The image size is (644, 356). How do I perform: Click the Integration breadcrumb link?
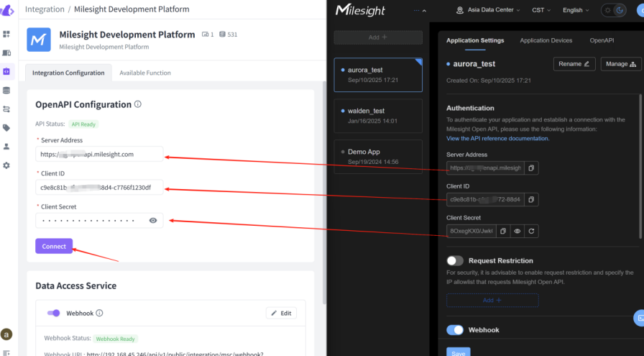(45, 9)
